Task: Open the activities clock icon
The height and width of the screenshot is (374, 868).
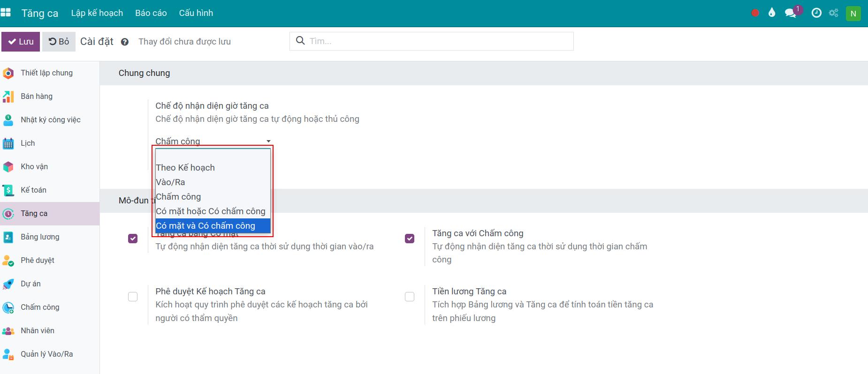Action: [816, 13]
